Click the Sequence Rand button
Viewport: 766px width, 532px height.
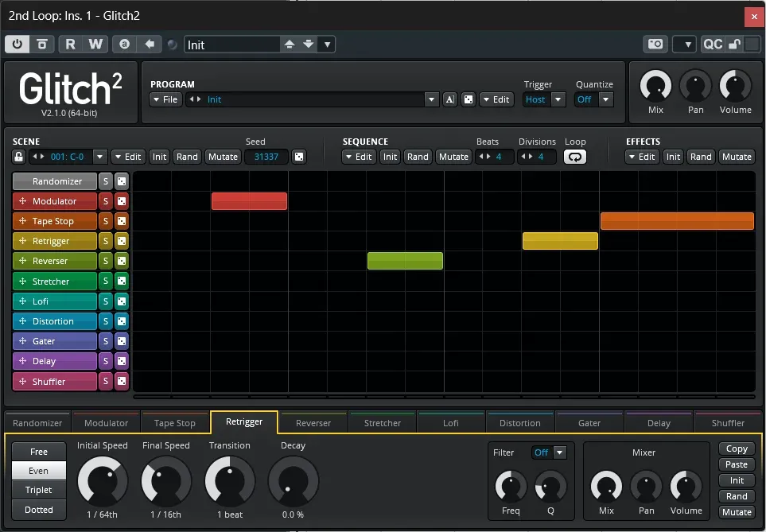418,157
